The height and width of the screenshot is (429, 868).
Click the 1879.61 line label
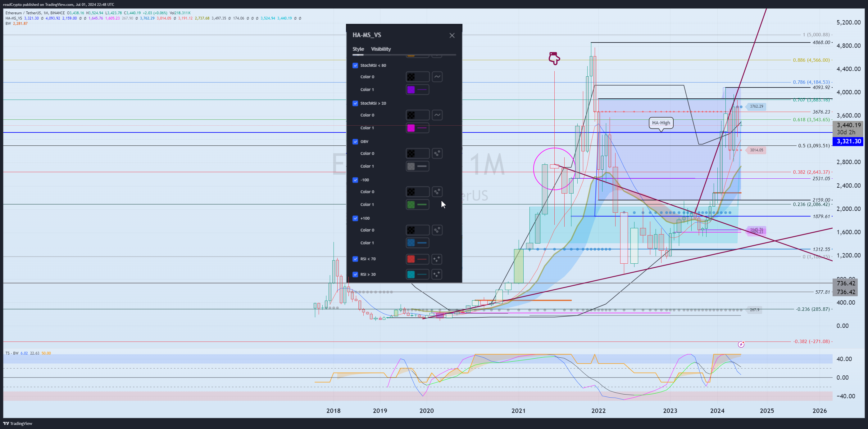pyautogui.click(x=821, y=216)
